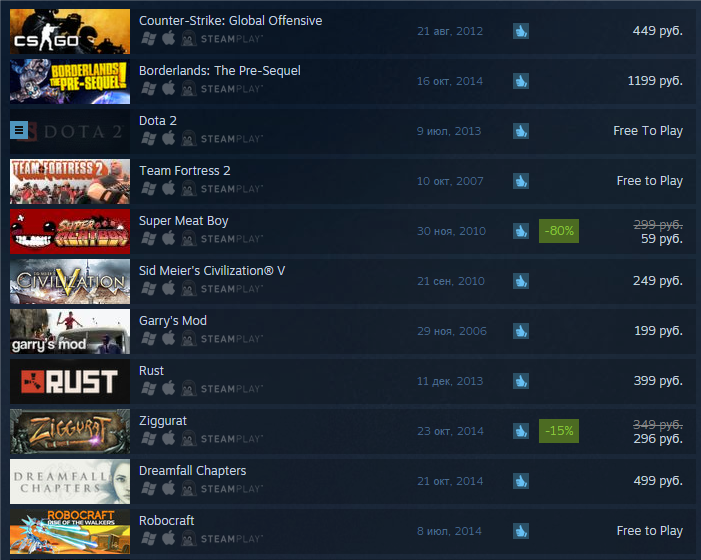Click the Windows platform icon under Borderlands: The Pre-Sequel
The height and width of the screenshot is (560, 701).
[x=148, y=89]
